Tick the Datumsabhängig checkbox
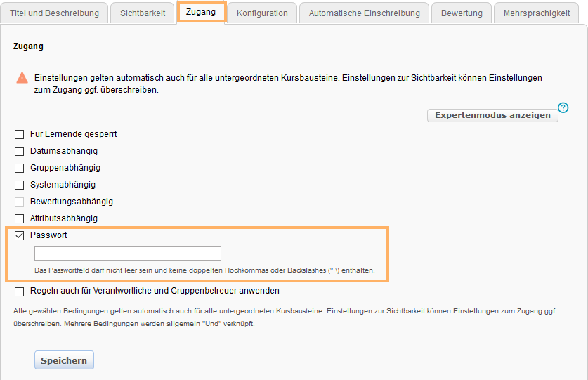Screen dimensions: 588x380 [x=20, y=151]
